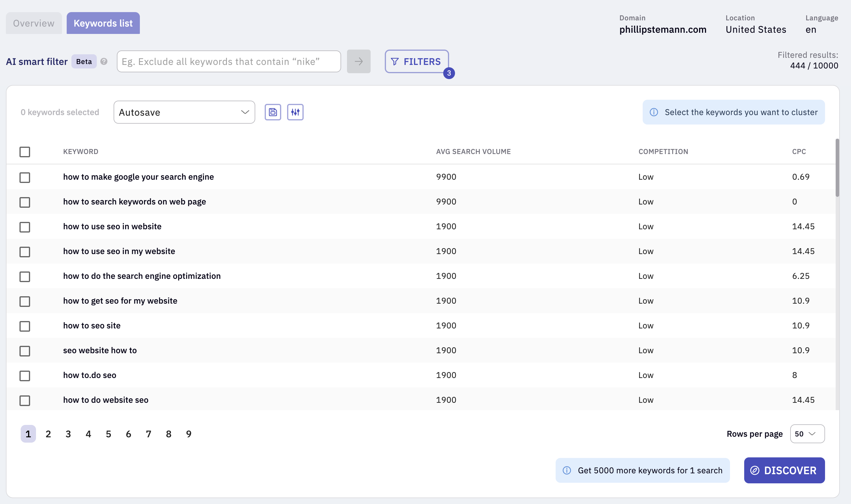This screenshot has width=851, height=504.
Task: Sort by COMPETITION column header
Action: point(663,151)
